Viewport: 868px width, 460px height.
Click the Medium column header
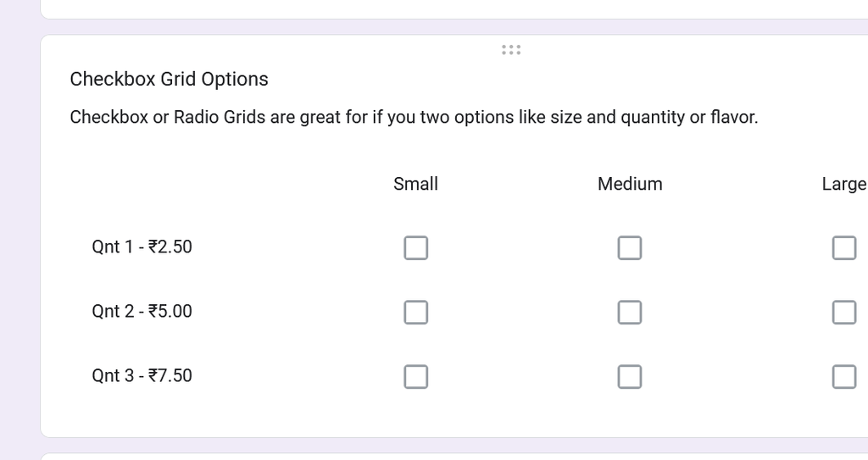click(x=630, y=184)
